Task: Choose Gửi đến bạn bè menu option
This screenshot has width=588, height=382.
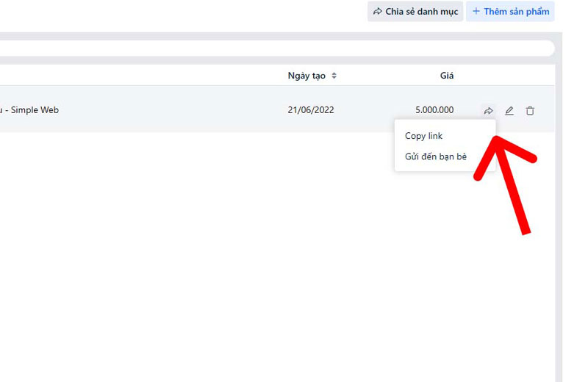Action: [x=435, y=156]
